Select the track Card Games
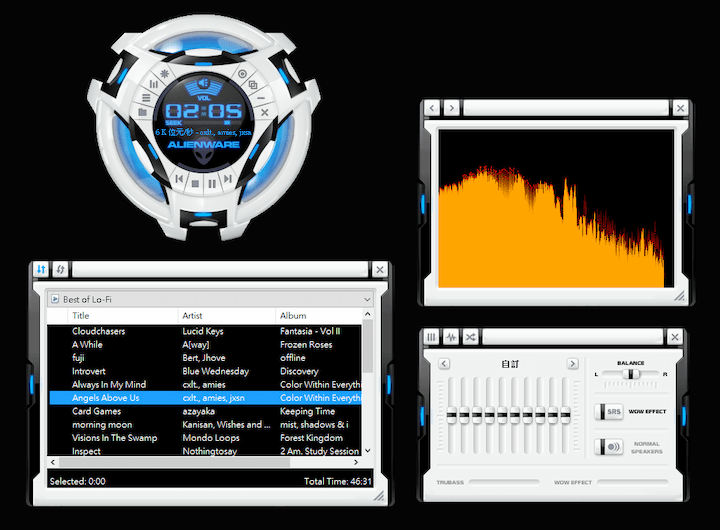 tap(96, 411)
